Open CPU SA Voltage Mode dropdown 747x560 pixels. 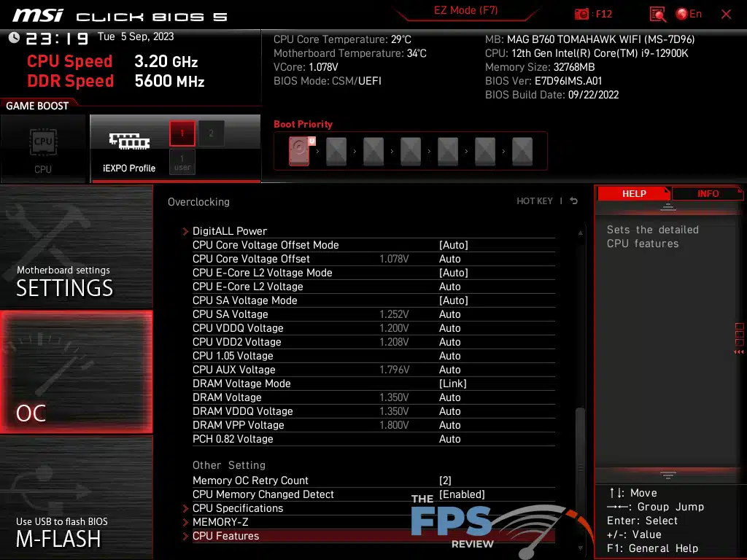[x=454, y=300]
